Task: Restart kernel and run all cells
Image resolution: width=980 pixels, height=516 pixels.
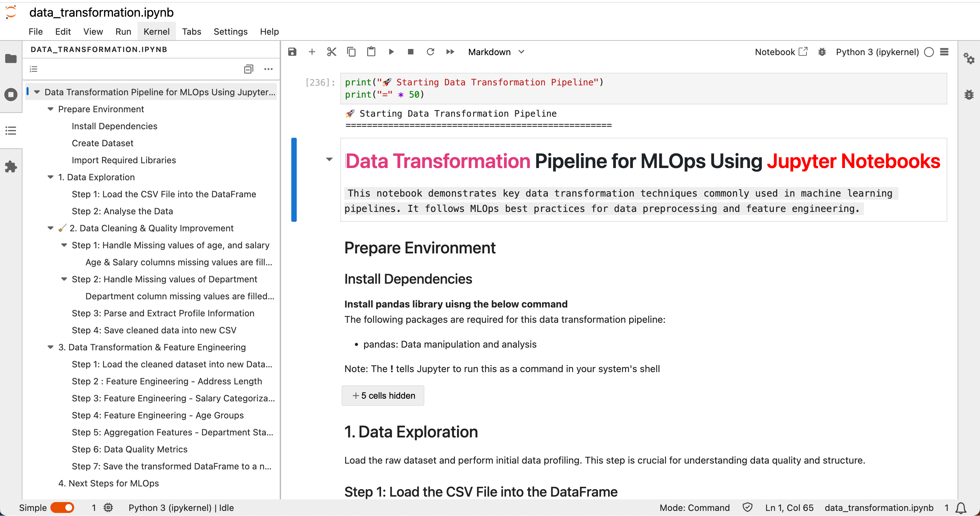Action: 450,52
